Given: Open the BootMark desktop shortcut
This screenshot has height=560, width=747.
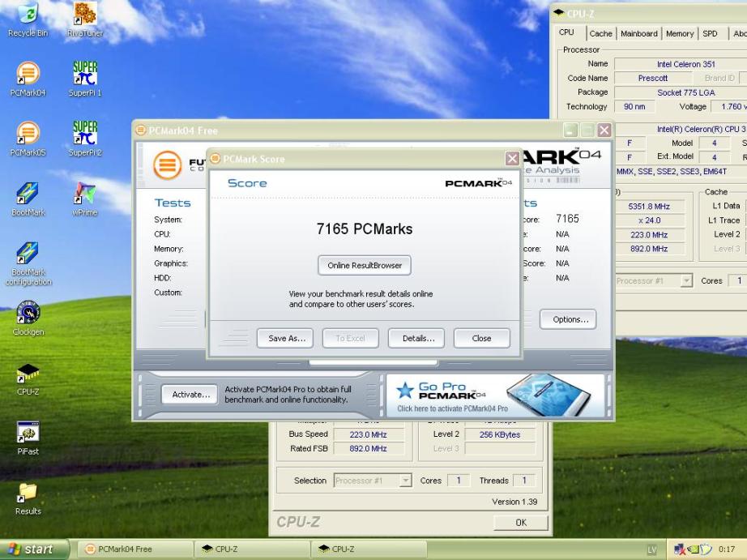Looking at the screenshot, I should [x=28, y=199].
